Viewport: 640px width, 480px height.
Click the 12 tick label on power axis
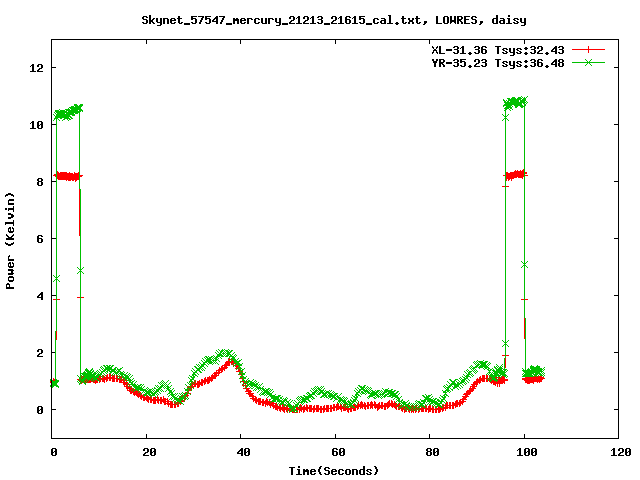(x=36, y=68)
